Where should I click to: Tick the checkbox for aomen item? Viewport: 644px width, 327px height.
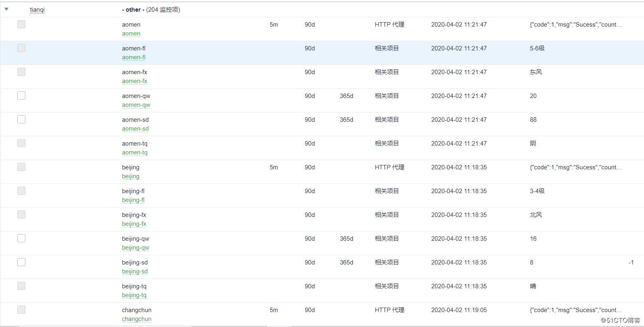point(21,24)
